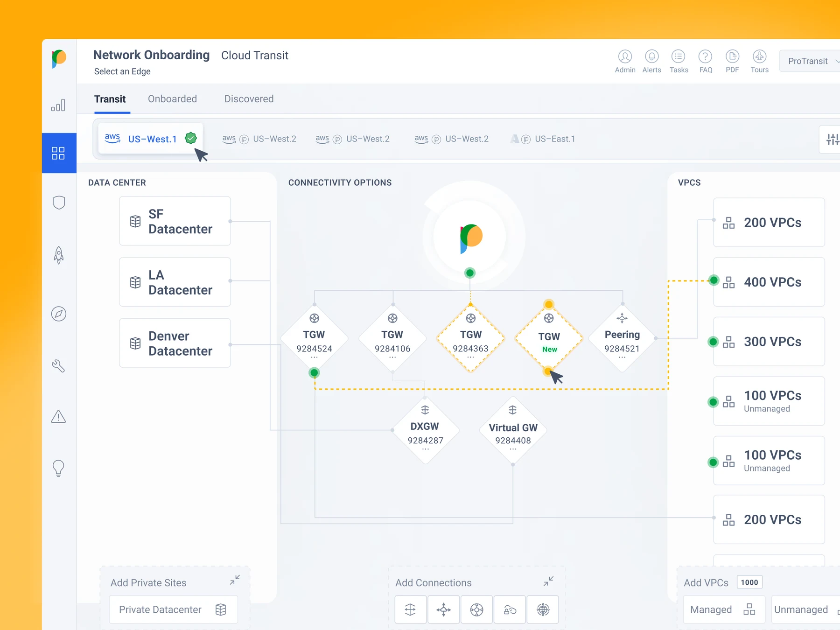This screenshot has width=840, height=630.
Task: Open the FAQ question mark icon
Action: pos(705,56)
